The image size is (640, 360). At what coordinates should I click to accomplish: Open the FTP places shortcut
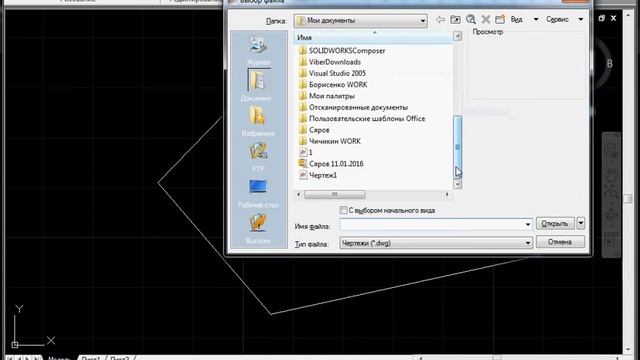click(258, 157)
